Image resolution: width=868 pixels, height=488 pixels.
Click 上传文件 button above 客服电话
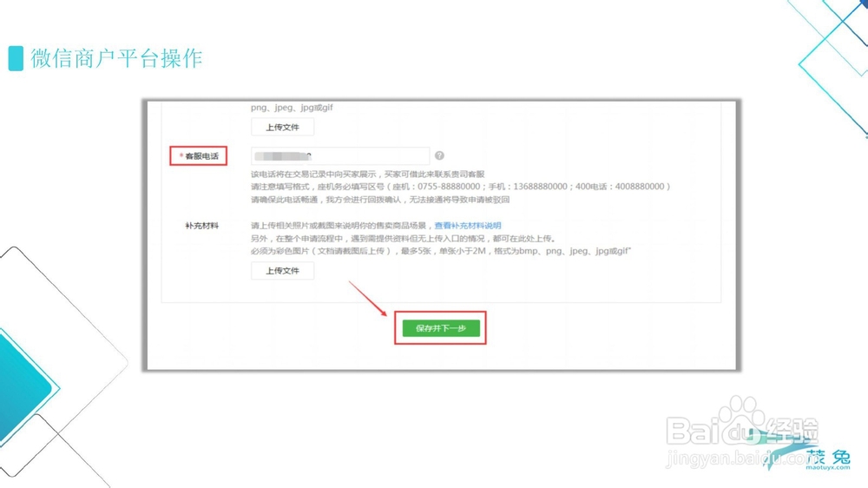[282, 127]
